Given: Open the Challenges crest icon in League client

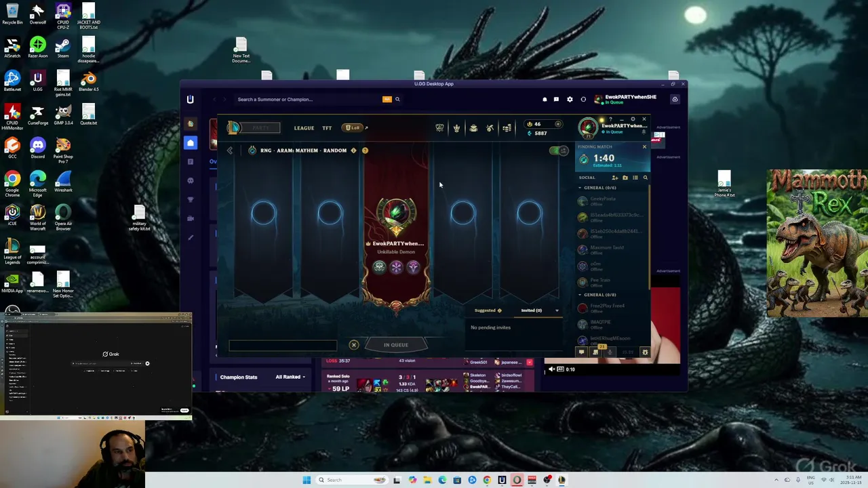Looking at the screenshot, I should tap(456, 127).
